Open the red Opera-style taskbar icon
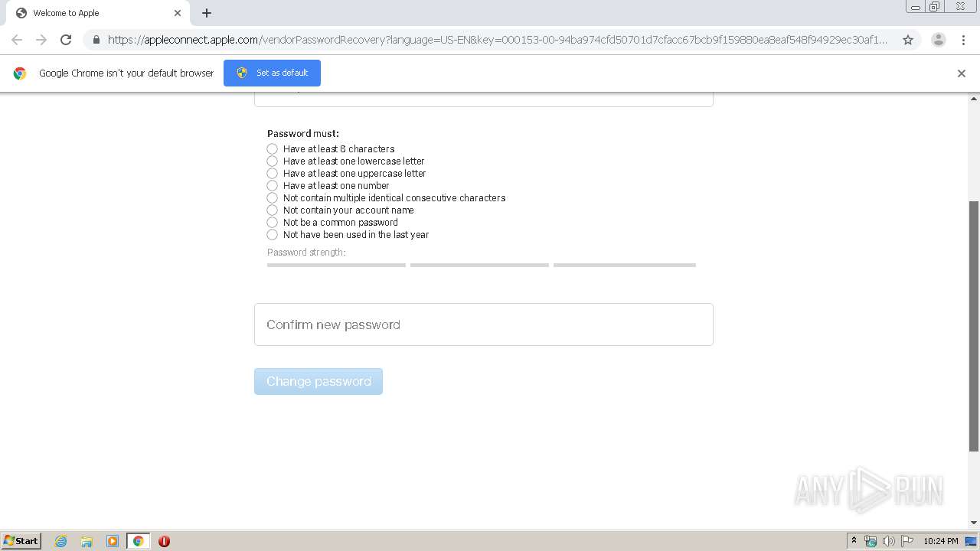The height and width of the screenshot is (551, 980). (164, 541)
